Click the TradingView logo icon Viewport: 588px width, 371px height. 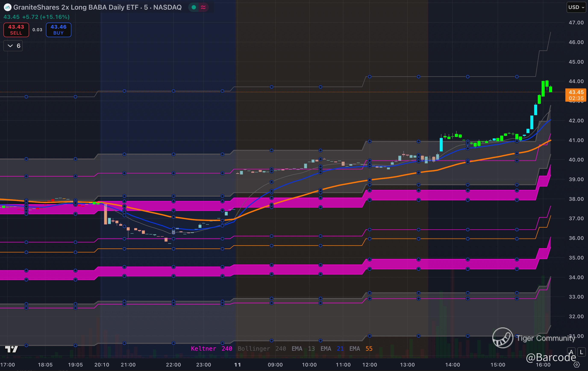[12, 349]
